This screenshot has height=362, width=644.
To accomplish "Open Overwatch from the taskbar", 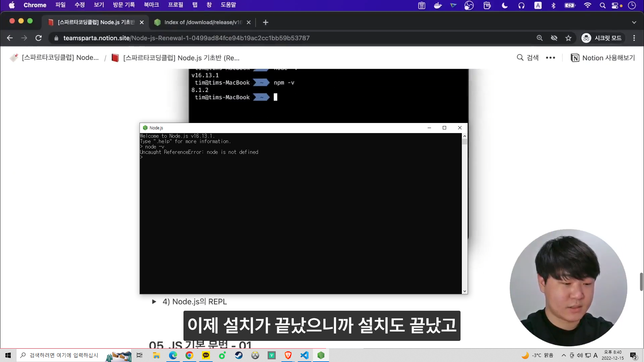I will tap(255, 355).
